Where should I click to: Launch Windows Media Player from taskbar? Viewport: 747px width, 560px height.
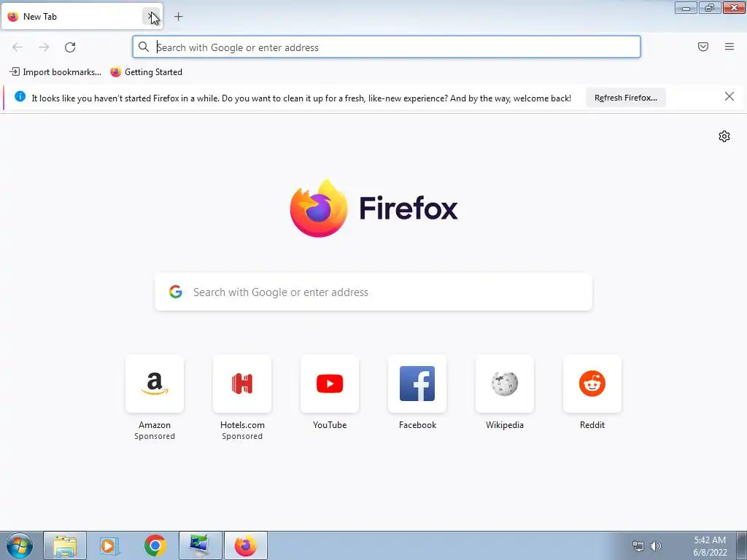coord(109,545)
